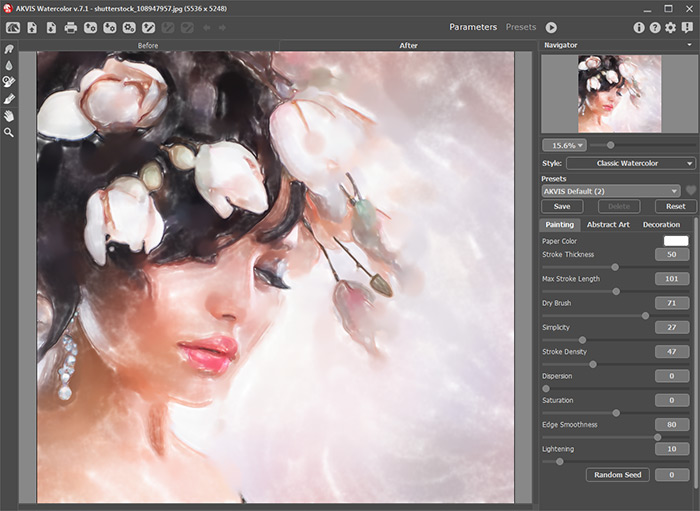Click the Edge Smoothness value field 80
This screenshot has height=511, width=700.
click(x=672, y=424)
